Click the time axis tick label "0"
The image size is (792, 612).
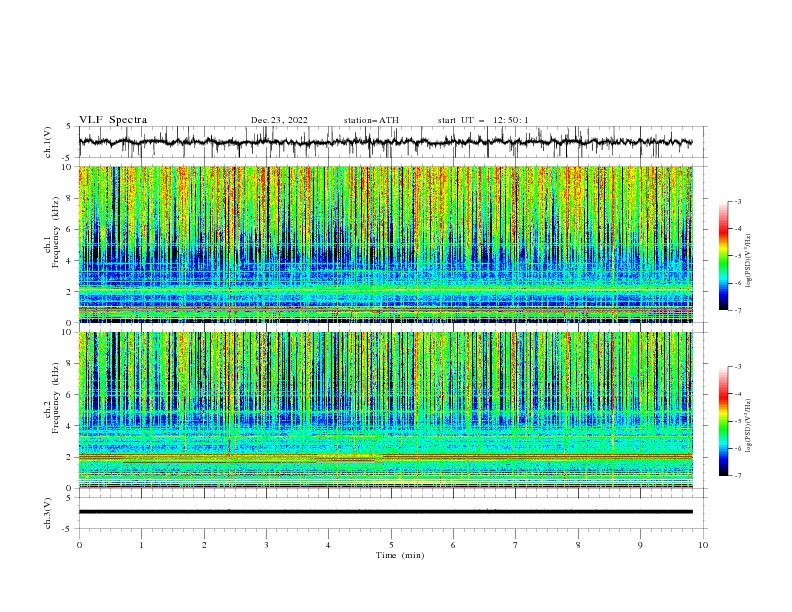point(79,545)
